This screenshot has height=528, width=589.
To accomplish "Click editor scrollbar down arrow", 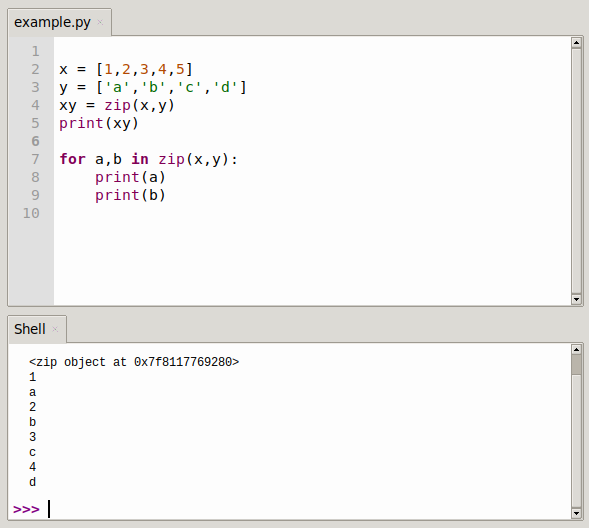I will point(576,299).
